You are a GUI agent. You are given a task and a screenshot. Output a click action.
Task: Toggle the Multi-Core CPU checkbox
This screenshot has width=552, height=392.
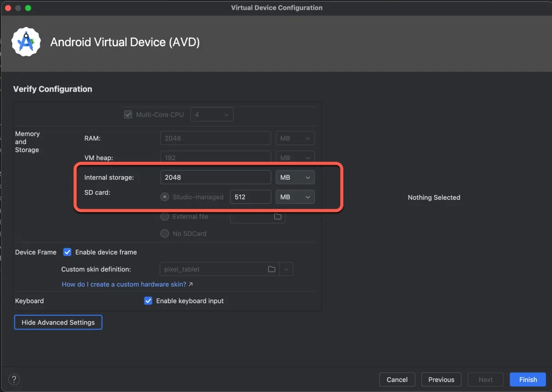[128, 115]
